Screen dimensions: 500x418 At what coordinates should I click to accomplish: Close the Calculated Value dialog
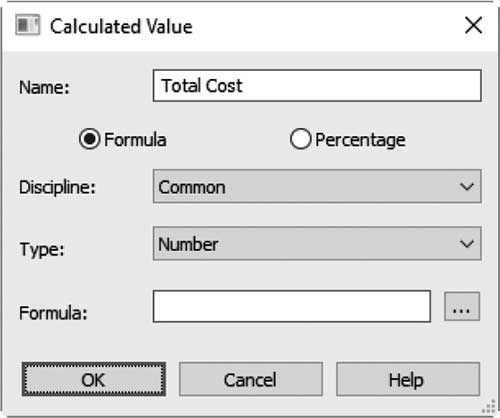click(473, 25)
